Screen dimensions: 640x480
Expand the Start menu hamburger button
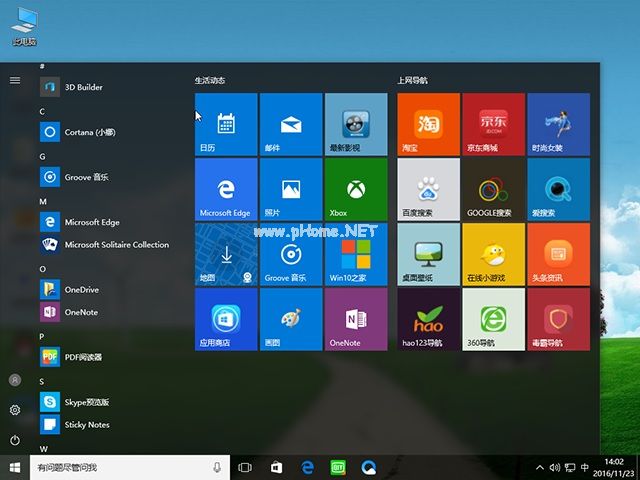tap(15, 80)
